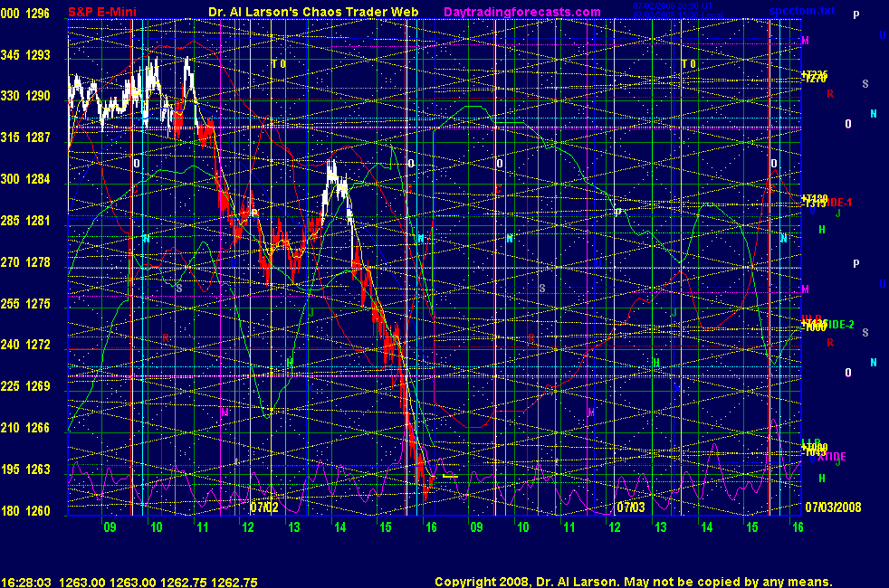Select y-axis label "195 1263"
The width and height of the screenshot is (889, 588).
pyautogui.click(x=25, y=469)
